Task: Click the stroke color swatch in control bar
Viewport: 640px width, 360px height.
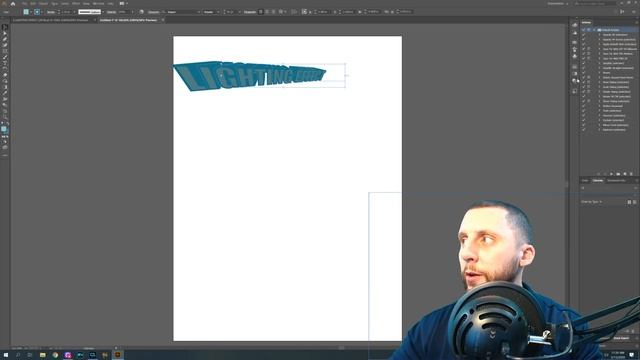Action: (x=37, y=12)
